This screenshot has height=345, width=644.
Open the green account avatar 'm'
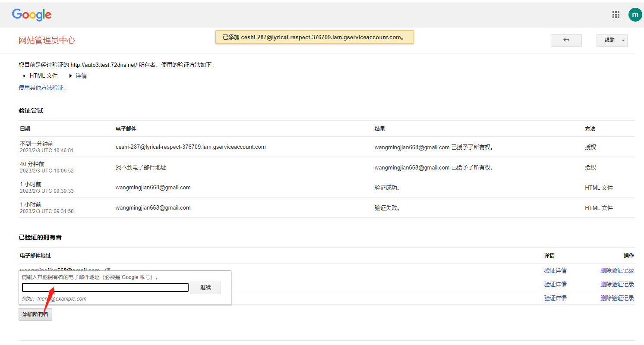coord(635,15)
